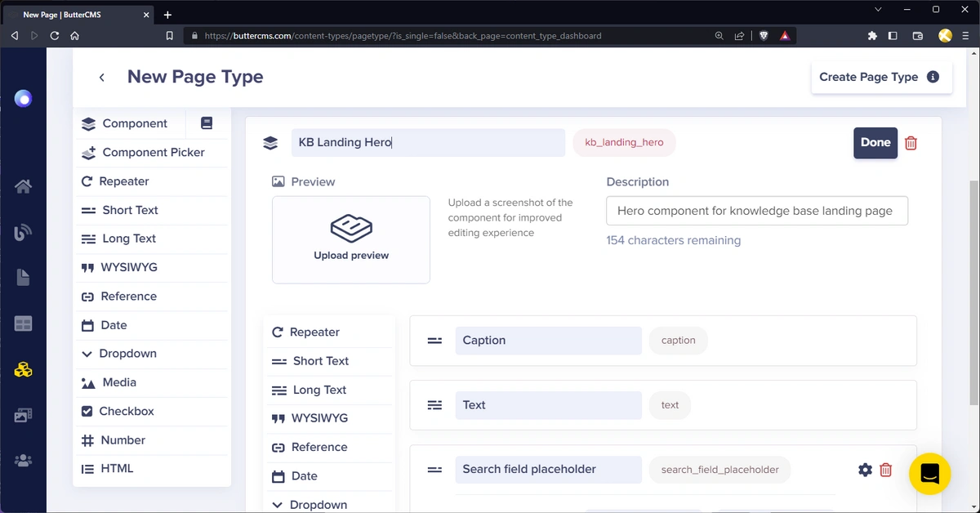Screen dimensions: 980x513
Task: Click the browser address bar URL
Action: (x=403, y=36)
